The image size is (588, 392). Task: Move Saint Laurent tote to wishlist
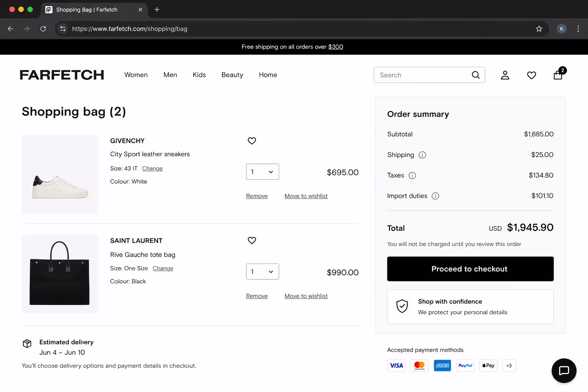click(306, 296)
